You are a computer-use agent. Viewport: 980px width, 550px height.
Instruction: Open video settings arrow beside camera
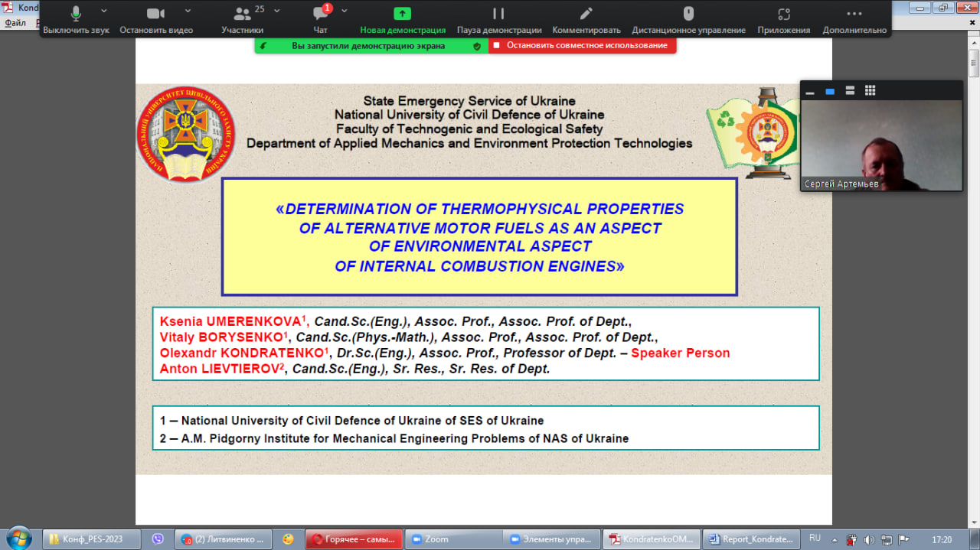coord(188,11)
